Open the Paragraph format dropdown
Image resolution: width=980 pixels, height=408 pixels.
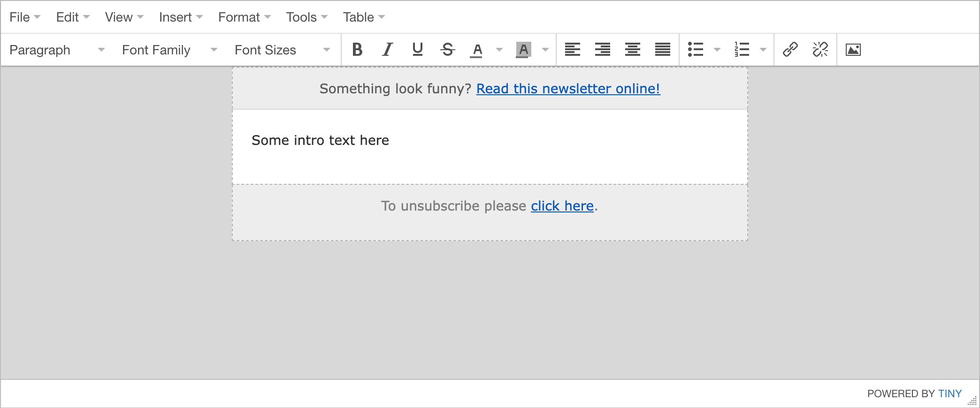57,50
